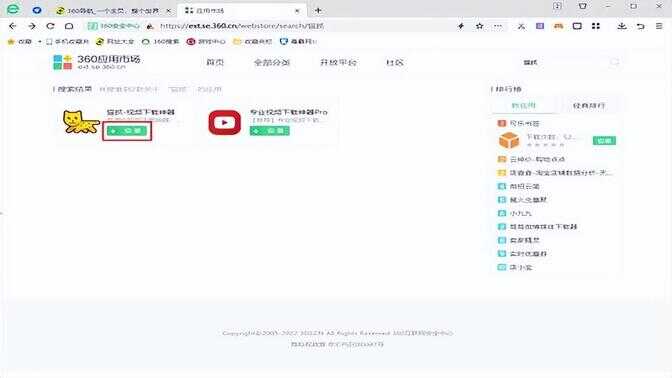Open the 收藏 star bookmark button

point(20,42)
